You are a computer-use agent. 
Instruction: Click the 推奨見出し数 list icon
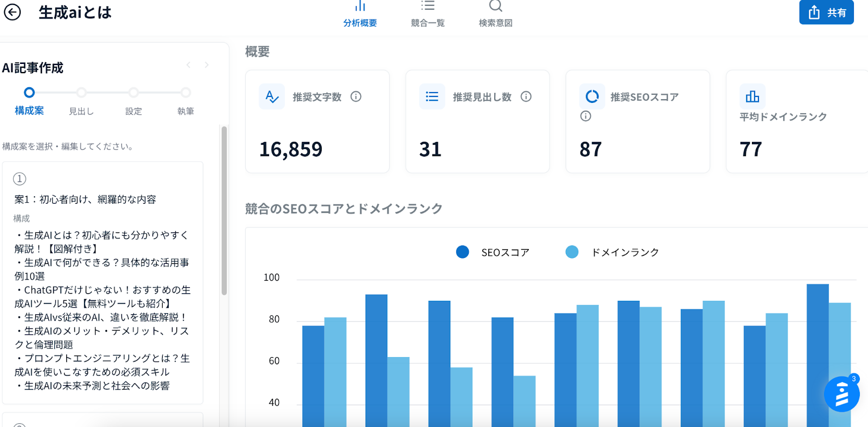click(432, 96)
